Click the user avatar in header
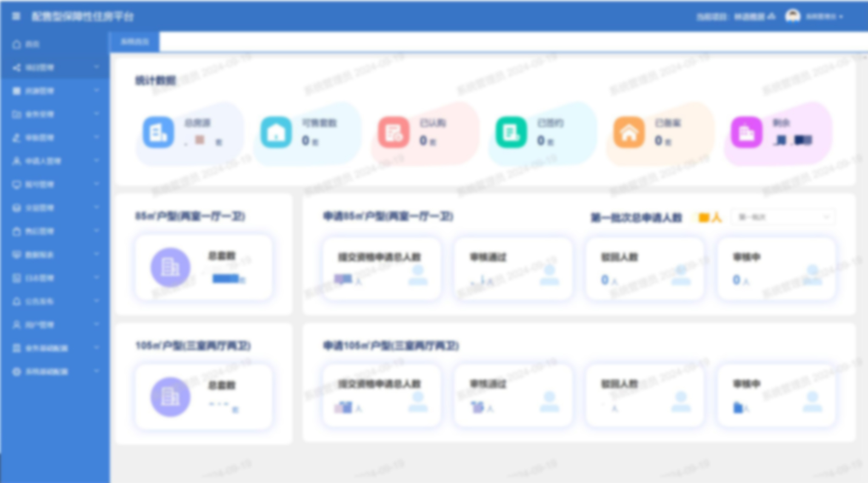This screenshot has width=868, height=483. tap(792, 16)
